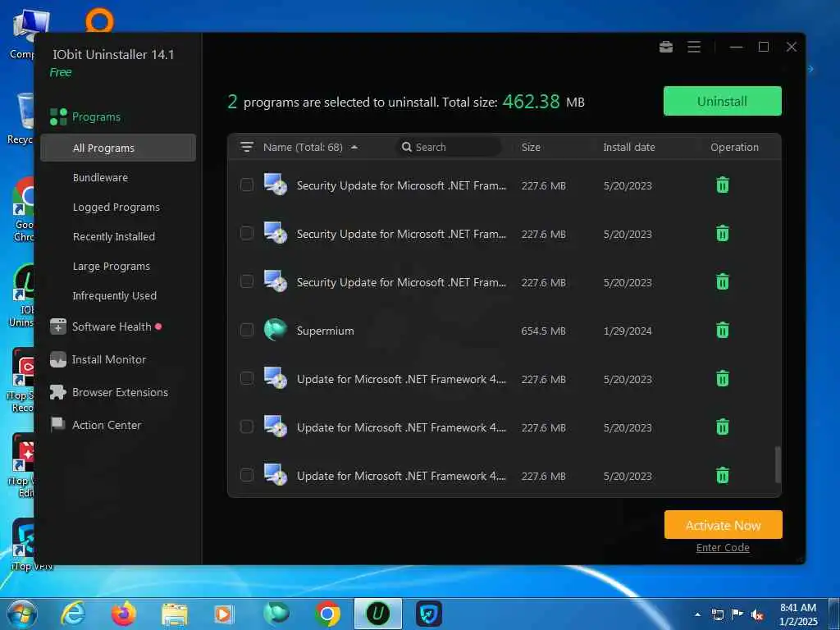This screenshot has height=630, width=840.
Task: Check the Supermium checkbox
Action: (x=246, y=330)
